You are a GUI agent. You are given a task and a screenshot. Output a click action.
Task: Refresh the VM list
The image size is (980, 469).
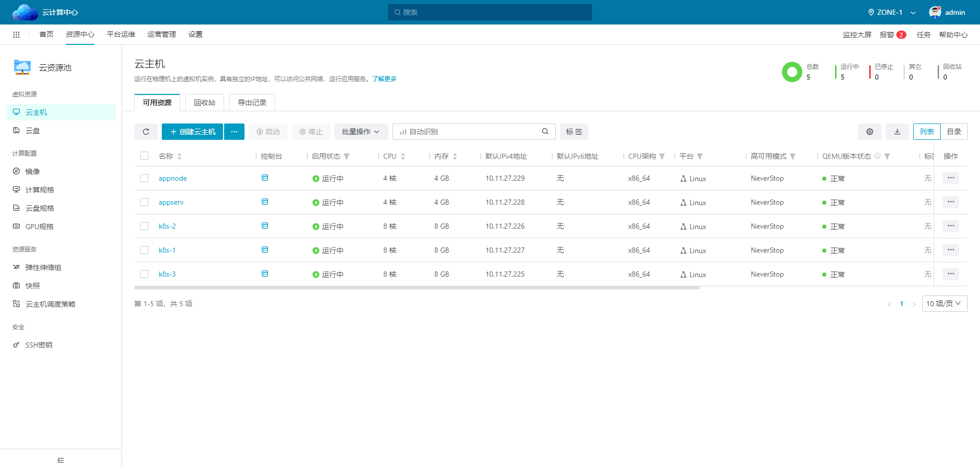click(x=146, y=132)
